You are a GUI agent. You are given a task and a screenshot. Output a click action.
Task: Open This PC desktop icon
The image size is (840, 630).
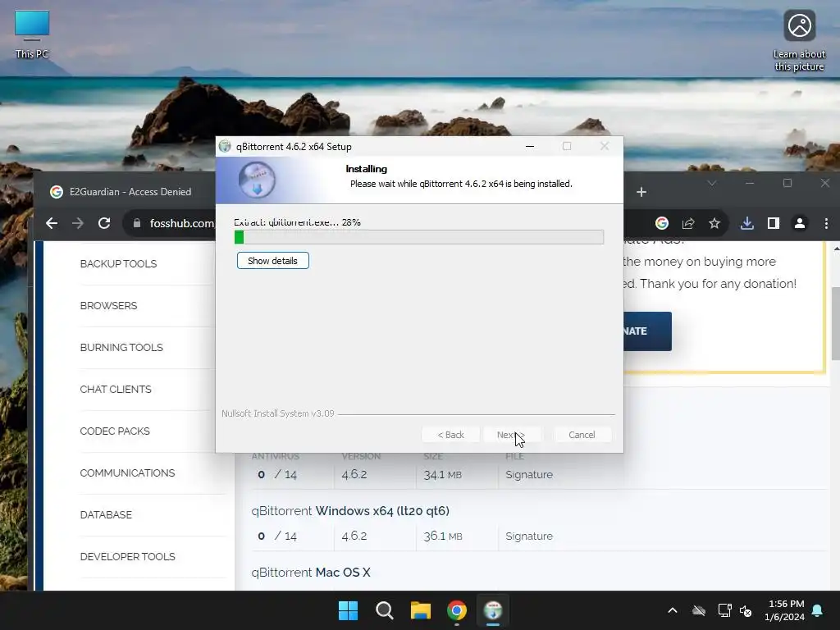(32, 35)
